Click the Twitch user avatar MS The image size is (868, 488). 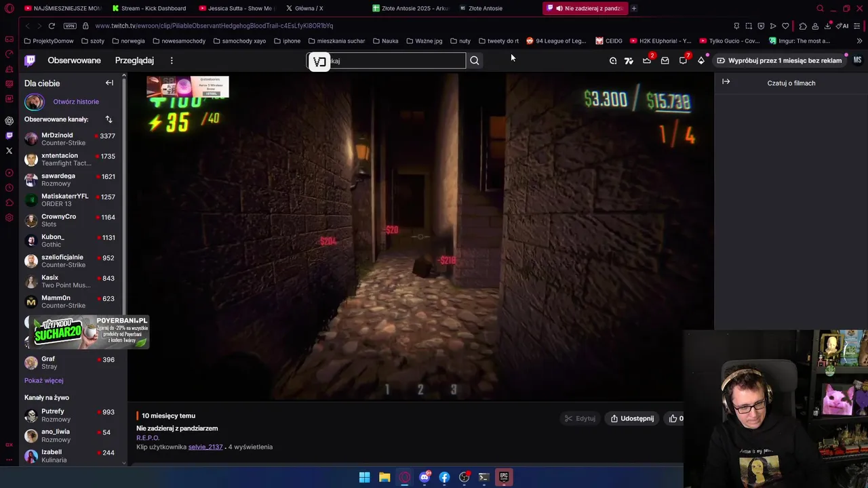pyautogui.click(x=857, y=60)
